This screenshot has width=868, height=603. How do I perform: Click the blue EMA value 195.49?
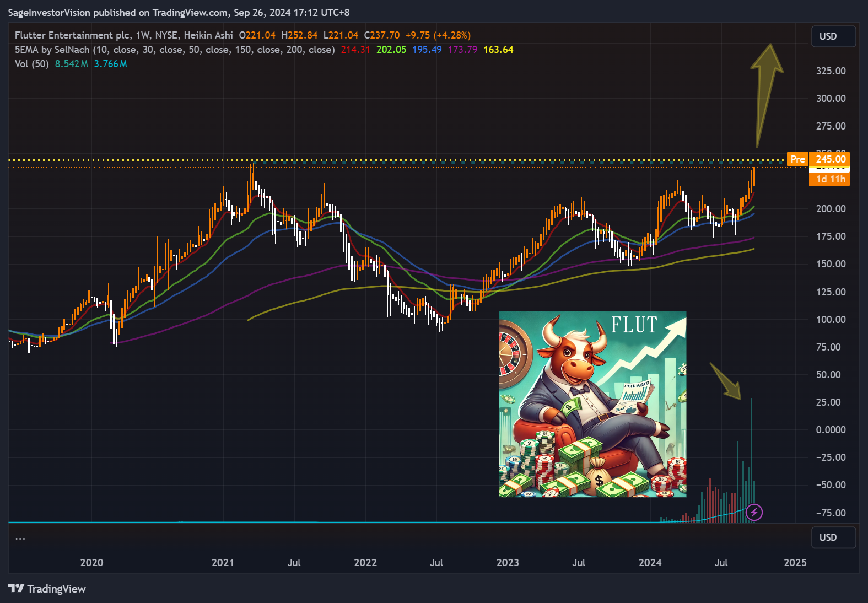click(x=427, y=50)
